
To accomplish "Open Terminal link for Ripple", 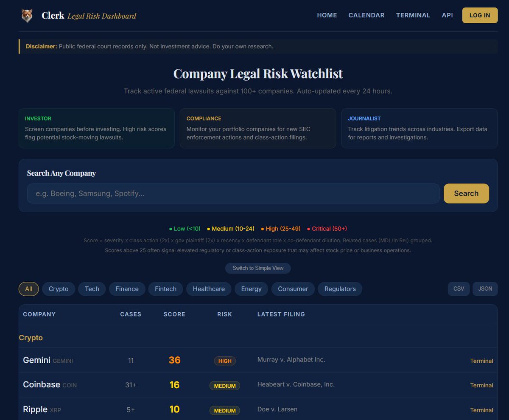I will click(x=481, y=410).
